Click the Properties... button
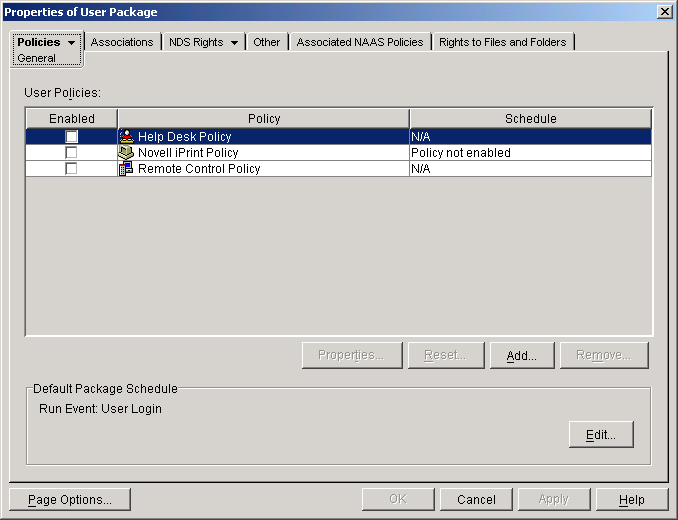This screenshot has width=678, height=520. [352, 355]
